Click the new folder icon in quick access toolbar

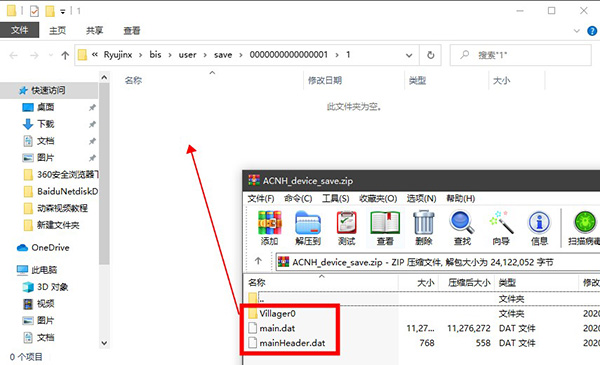[50, 11]
